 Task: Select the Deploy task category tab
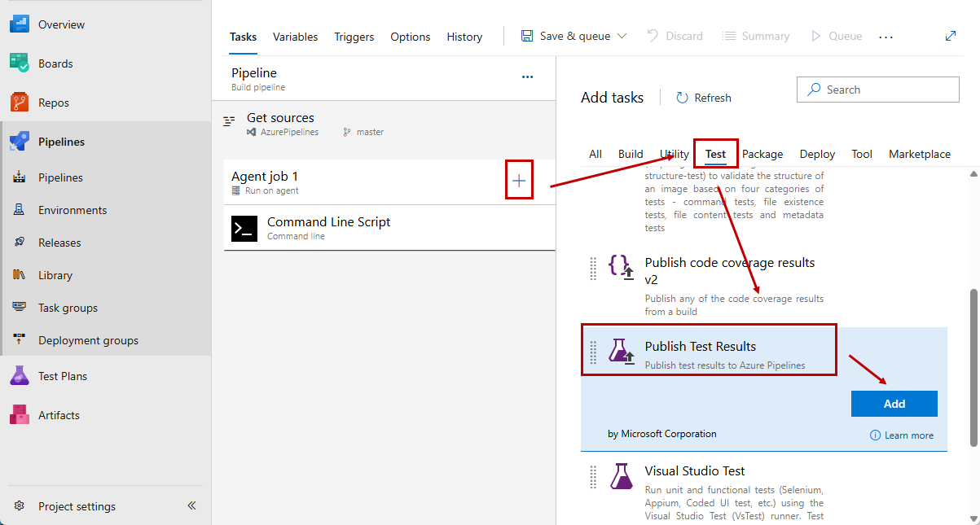817,154
